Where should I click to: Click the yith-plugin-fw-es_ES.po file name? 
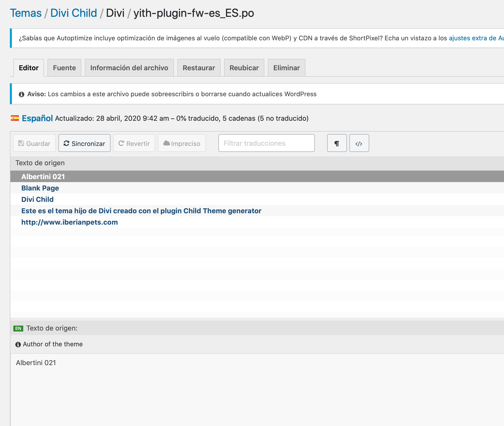tap(194, 13)
